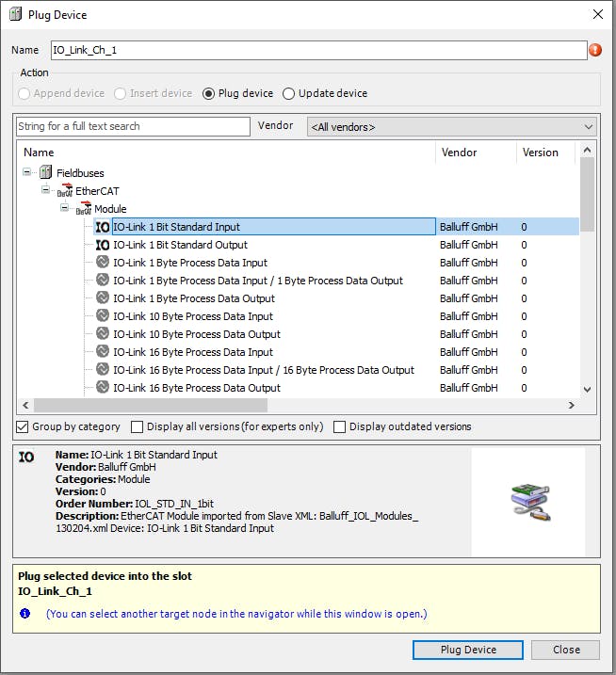Close the dialog with the X button
Screen dimensions: 616x675
(x=598, y=14)
